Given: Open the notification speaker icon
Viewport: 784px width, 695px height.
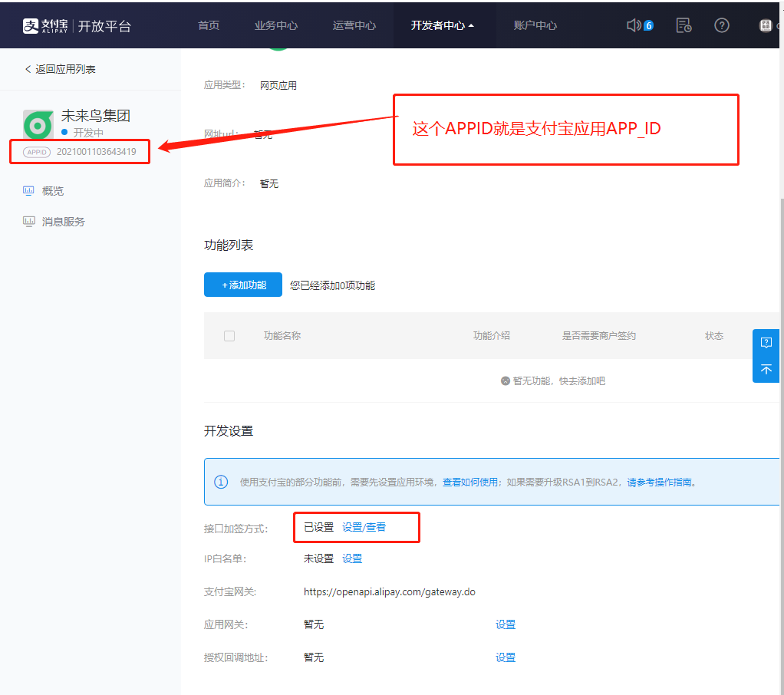Looking at the screenshot, I should point(634,25).
